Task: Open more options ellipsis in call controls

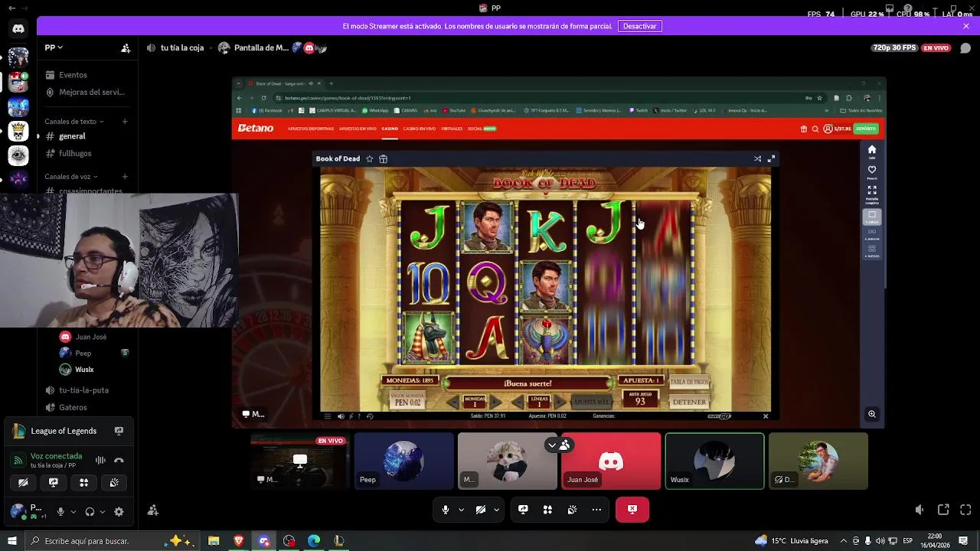Action: pyautogui.click(x=596, y=510)
